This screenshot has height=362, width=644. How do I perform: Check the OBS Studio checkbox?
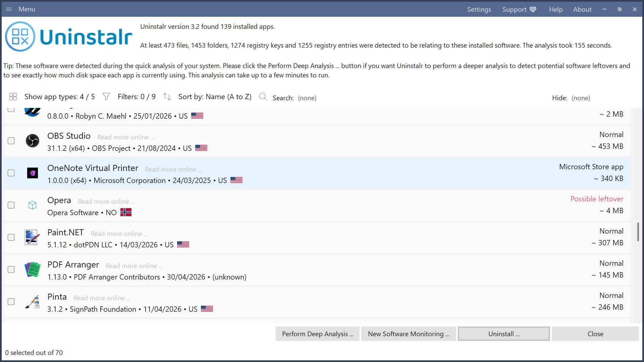[11, 141]
